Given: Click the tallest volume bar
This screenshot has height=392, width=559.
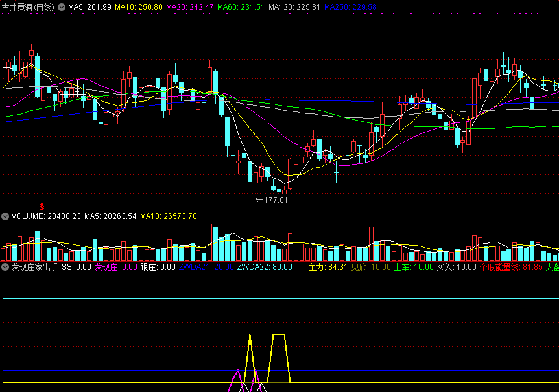Looking at the screenshot, I should (x=209, y=242).
